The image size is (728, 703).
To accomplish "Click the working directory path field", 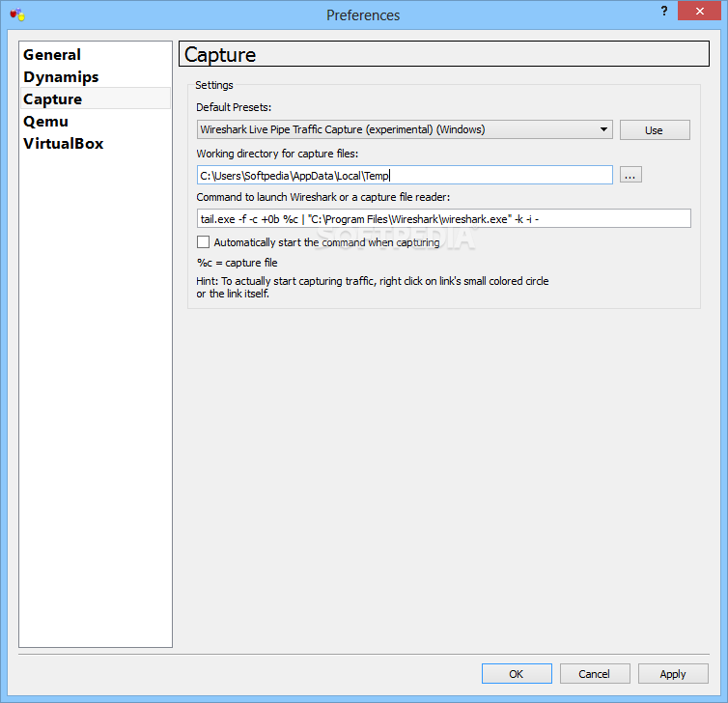I will click(405, 175).
